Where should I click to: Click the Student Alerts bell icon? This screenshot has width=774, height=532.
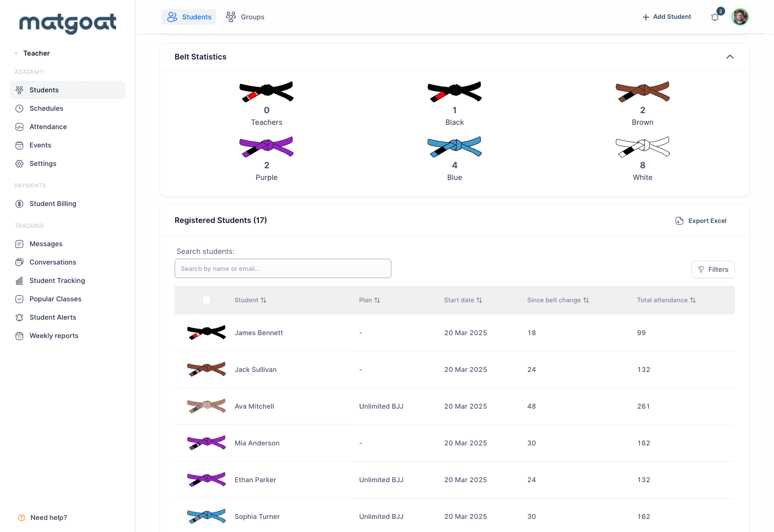19,317
